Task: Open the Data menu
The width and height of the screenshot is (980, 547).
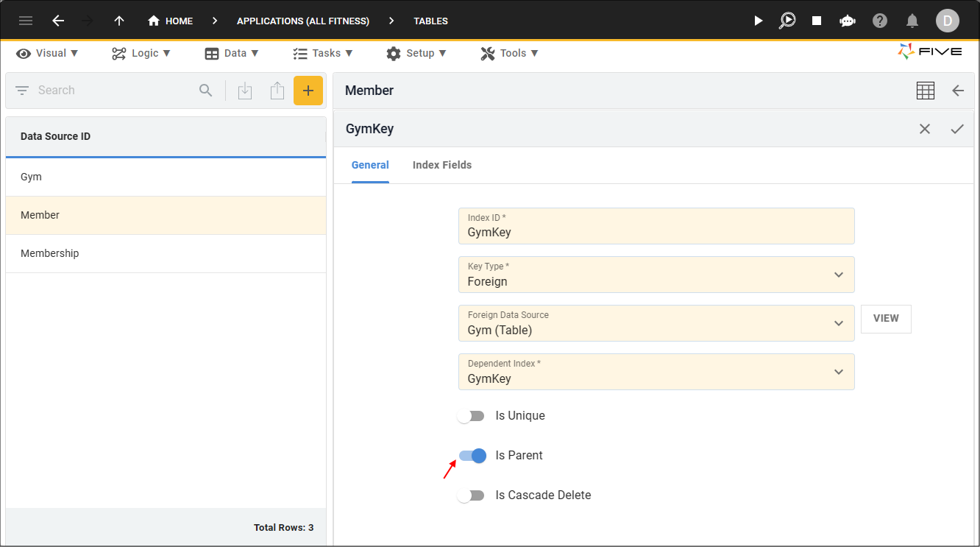Action: 232,53
